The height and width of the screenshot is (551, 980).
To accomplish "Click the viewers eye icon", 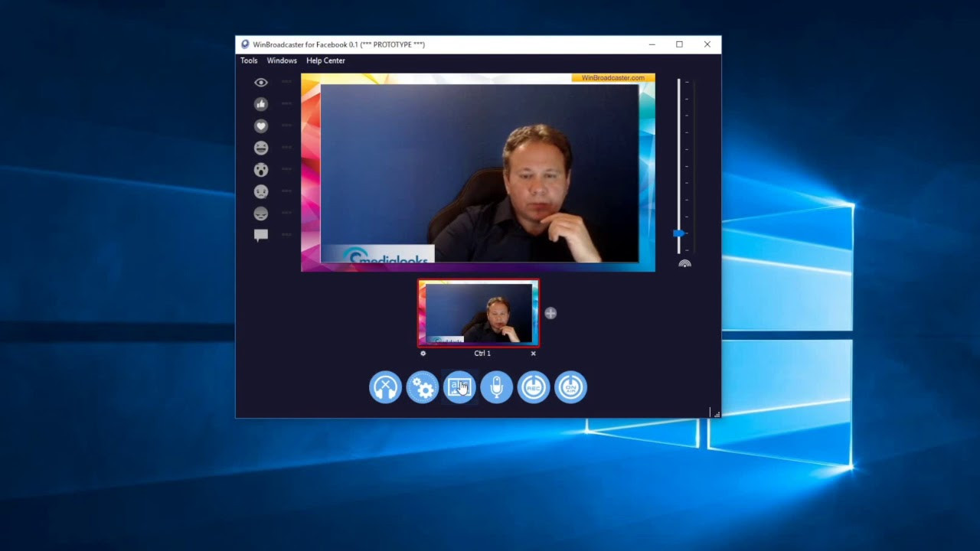I will [261, 82].
